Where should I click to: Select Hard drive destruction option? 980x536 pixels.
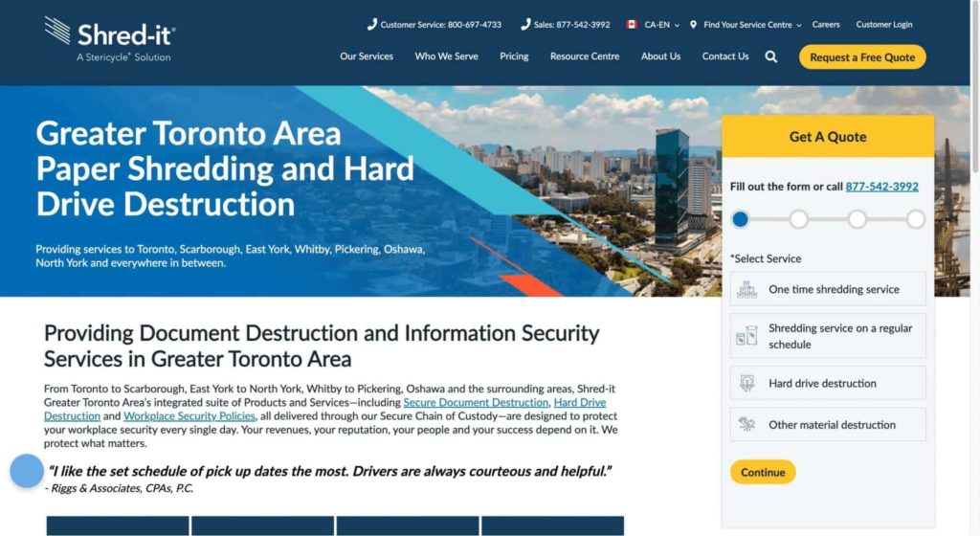tap(828, 383)
